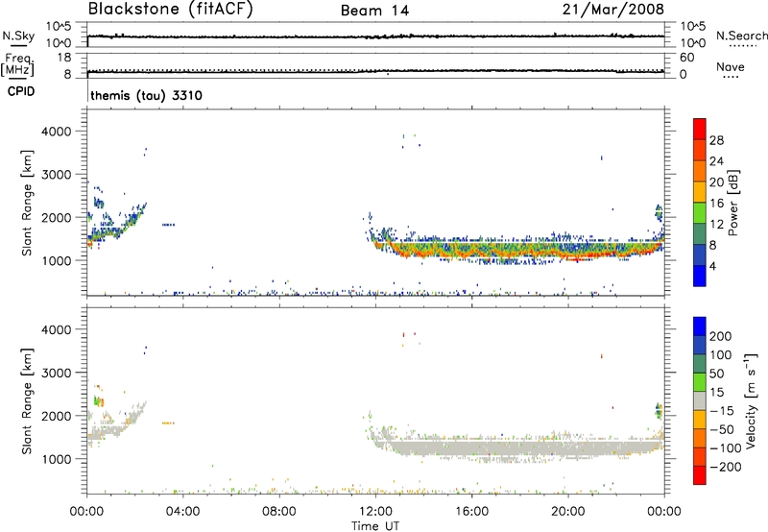Image resolution: width=768 pixels, height=532 pixels.
Task: Click 'Slant Range [km]' label of velocity panel
Action: [x=27, y=401]
